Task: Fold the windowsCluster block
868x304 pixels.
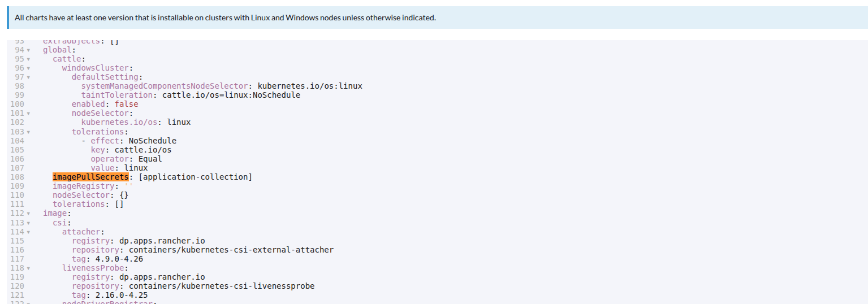Action: pyautogui.click(x=28, y=68)
